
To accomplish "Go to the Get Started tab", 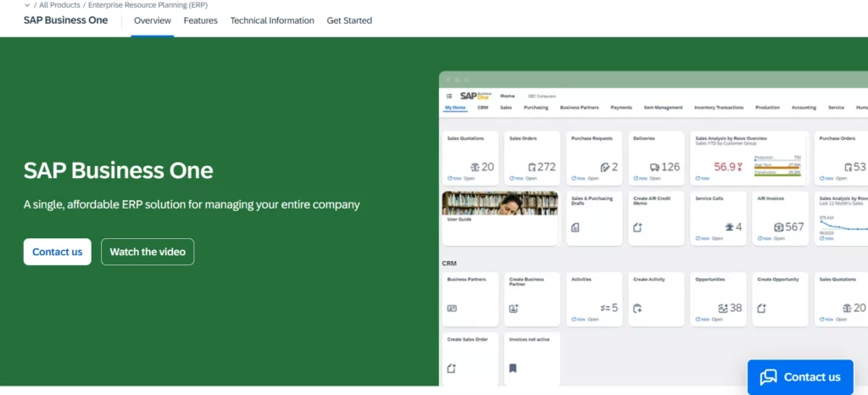I will pos(349,20).
